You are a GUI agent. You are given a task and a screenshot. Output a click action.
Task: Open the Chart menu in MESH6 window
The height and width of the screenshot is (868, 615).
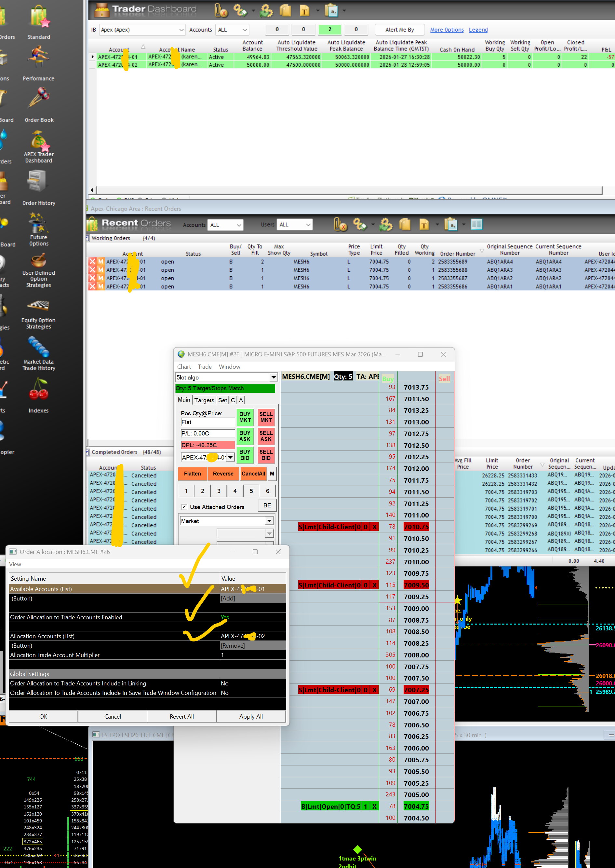coord(184,366)
